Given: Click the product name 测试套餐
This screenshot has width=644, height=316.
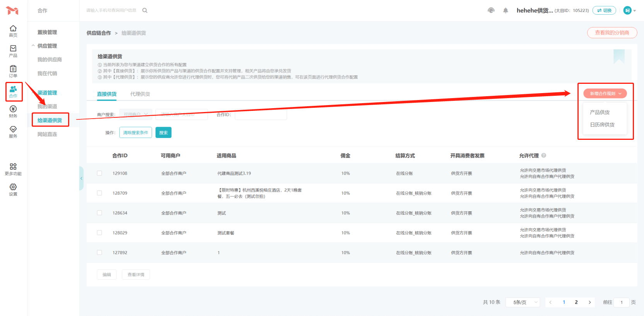Looking at the screenshot, I should pos(225,233).
